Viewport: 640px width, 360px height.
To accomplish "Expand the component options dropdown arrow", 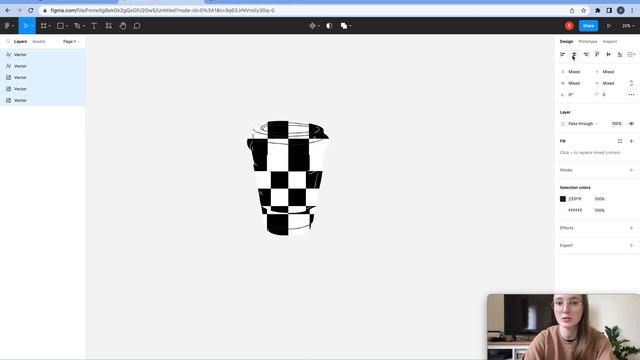I will [319, 26].
